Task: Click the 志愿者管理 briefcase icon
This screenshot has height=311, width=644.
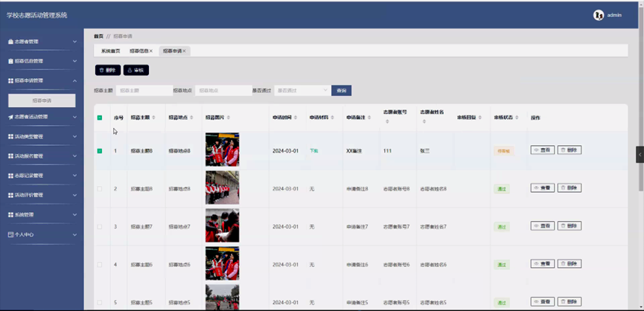Action: [x=10, y=42]
